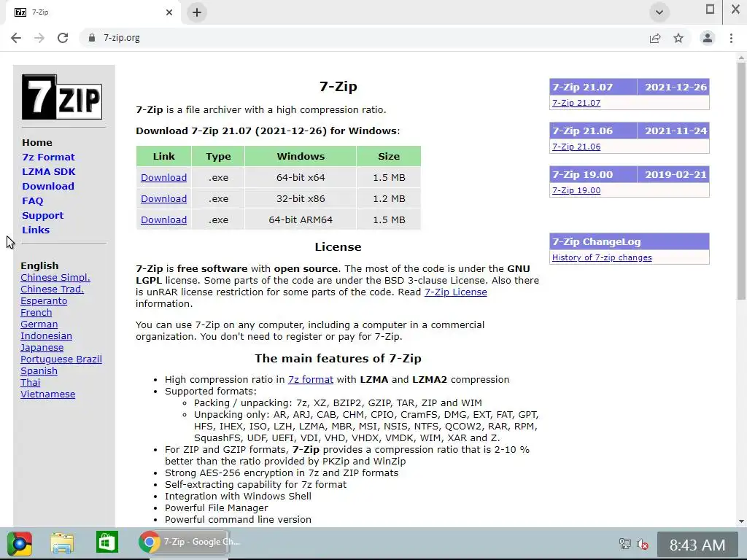
Task: Click the 'Windows' table column header
Action: (x=301, y=156)
